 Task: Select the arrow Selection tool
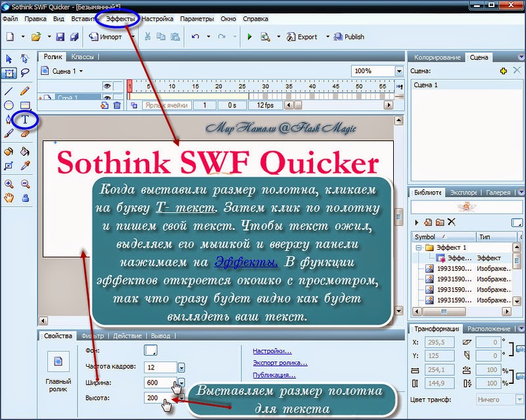[9, 58]
